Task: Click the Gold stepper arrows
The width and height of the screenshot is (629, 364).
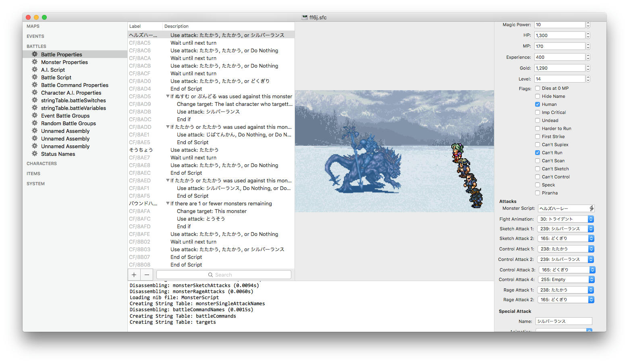Action: click(588, 68)
